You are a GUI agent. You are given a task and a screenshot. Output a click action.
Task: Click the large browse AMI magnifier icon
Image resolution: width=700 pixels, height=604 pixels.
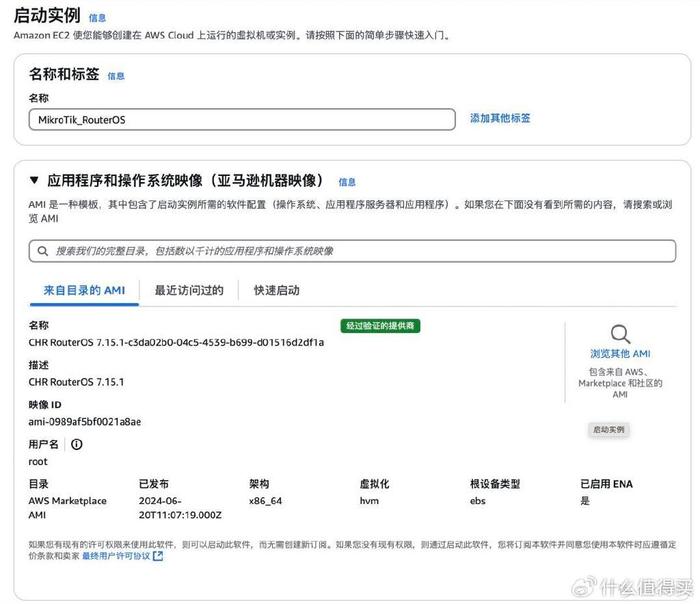click(x=620, y=334)
